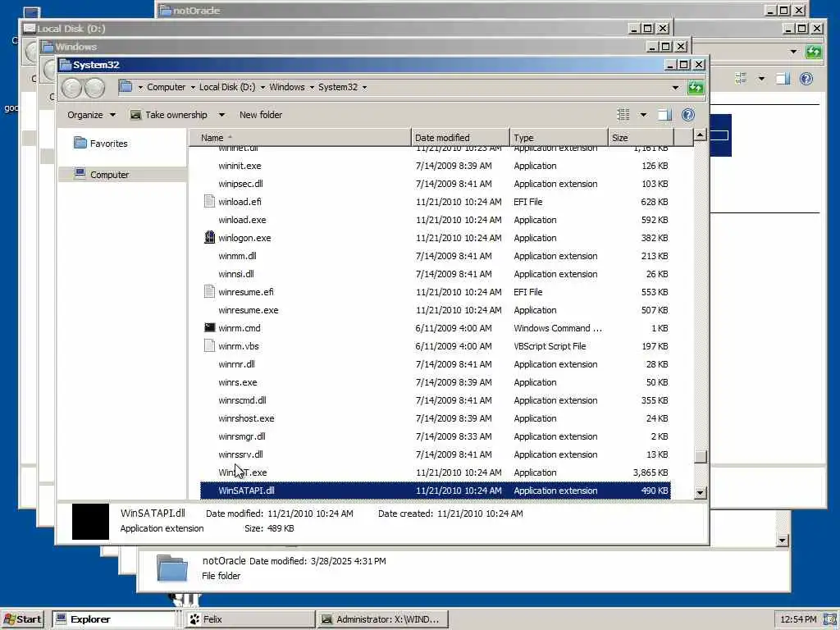The height and width of the screenshot is (630, 840).
Task: Click the Help icon in the background window
Action: pos(806,79)
